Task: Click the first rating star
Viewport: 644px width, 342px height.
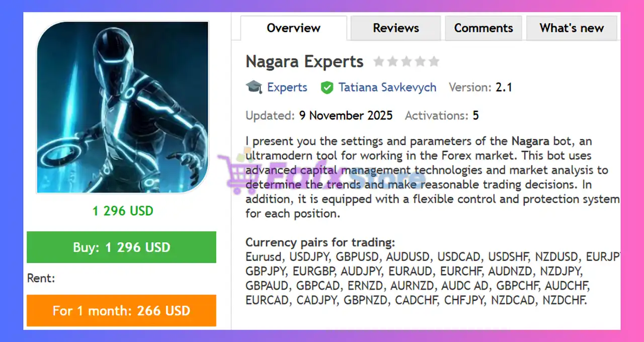Action: pyautogui.click(x=379, y=62)
